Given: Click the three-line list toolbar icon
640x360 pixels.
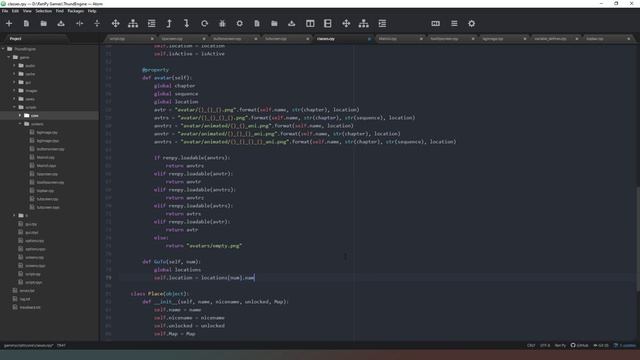Looking at the screenshot, I should (x=454, y=24).
